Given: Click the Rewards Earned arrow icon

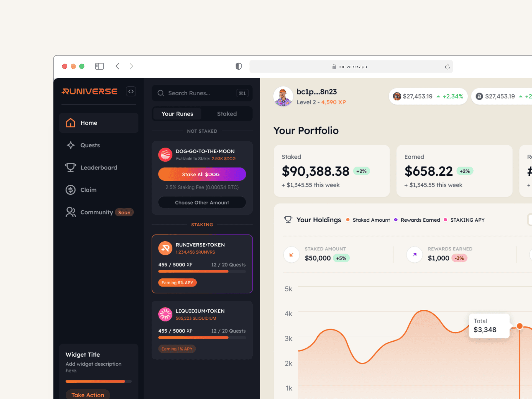Looking at the screenshot, I should 414,254.
